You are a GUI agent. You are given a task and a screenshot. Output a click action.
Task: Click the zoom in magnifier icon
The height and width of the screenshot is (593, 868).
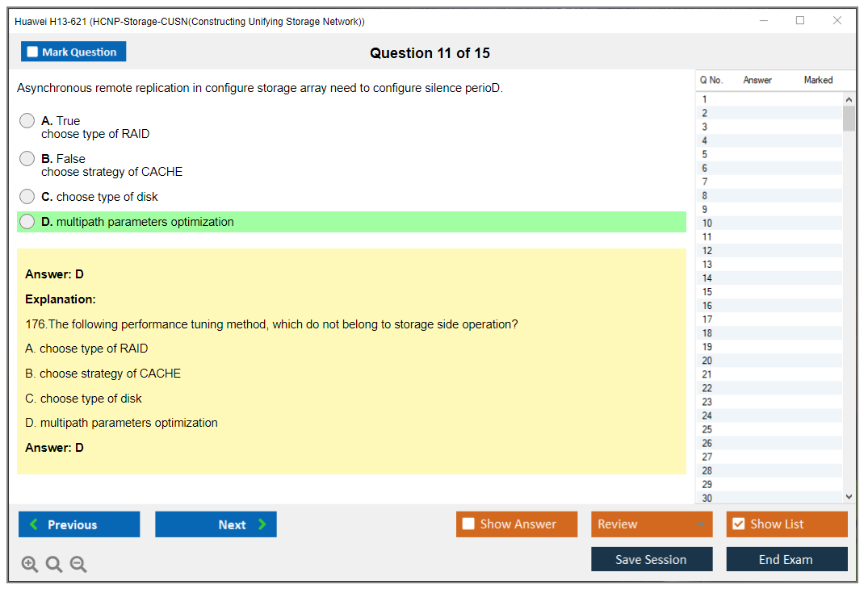pyautogui.click(x=30, y=565)
